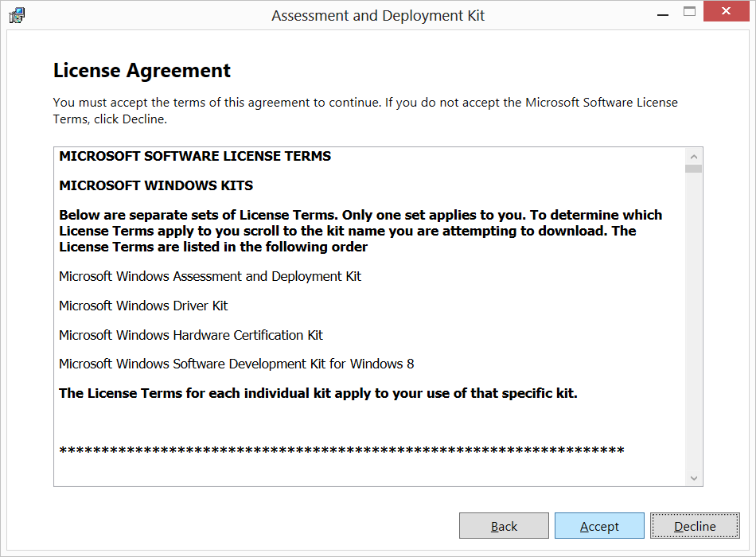Minimize the Assessment and Deployment Kit window
Viewport: 756px width, 557px height.
pos(661,14)
